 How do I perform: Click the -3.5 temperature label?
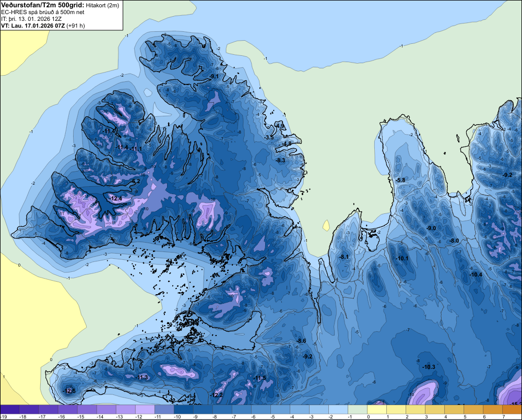(269, 137)
